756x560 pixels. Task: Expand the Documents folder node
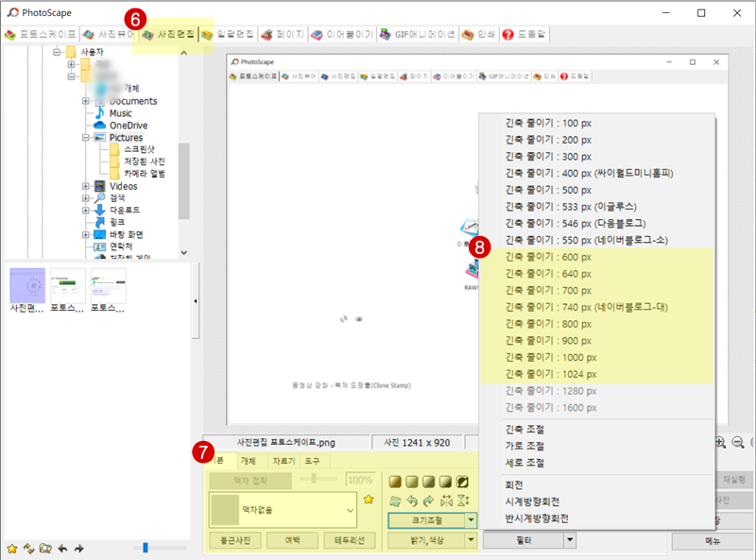pyautogui.click(x=85, y=101)
